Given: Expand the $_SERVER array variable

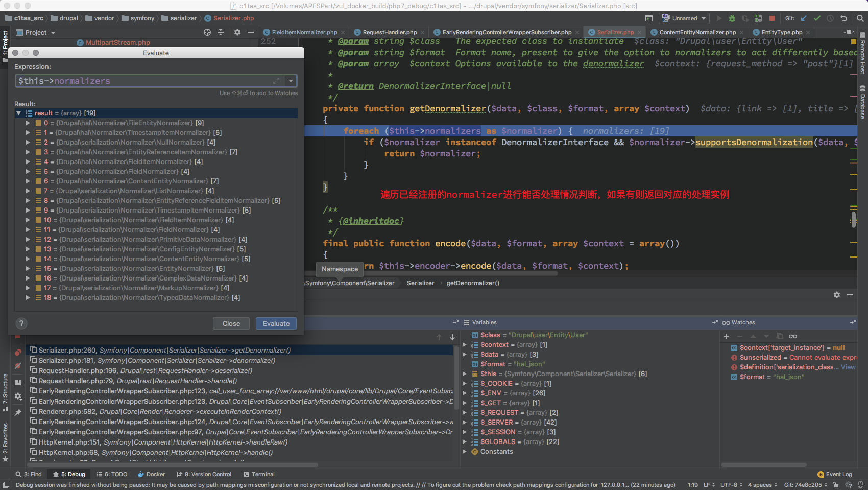Looking at the screenshot, I should [x=465, y=423].
